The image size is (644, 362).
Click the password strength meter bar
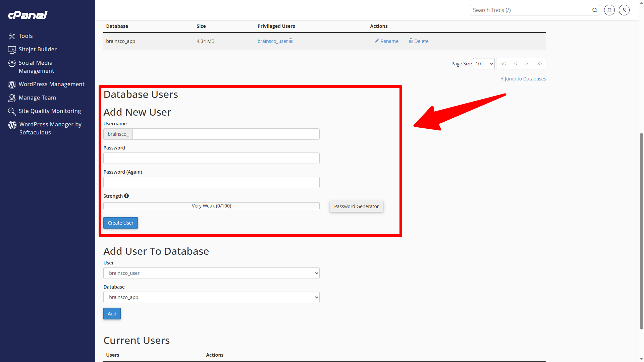[x=211, y=206]
